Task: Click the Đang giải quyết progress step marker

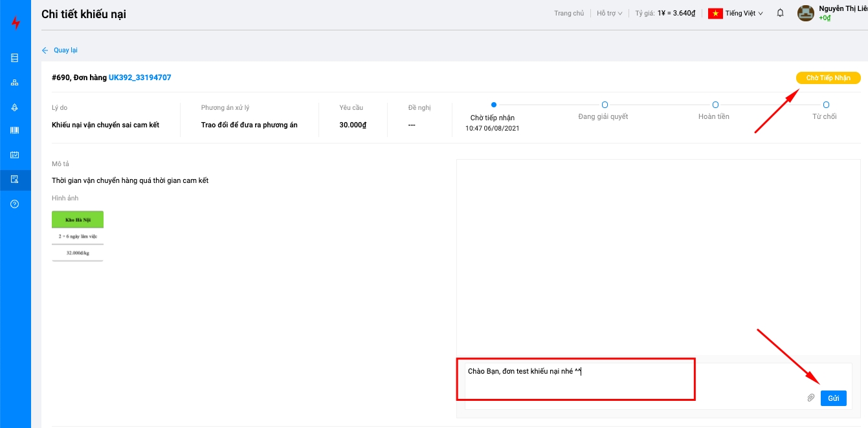Action: (605, 105)
